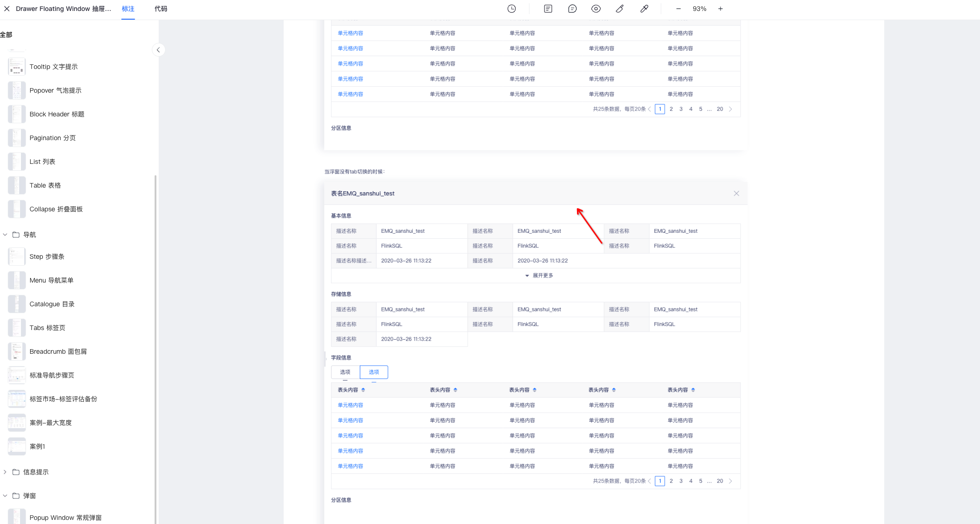Image resolution: width=980 pixels, height=524 pixels.
Task: Activate the eyedropper color picker icon
Action: click(x=644, y=9)
